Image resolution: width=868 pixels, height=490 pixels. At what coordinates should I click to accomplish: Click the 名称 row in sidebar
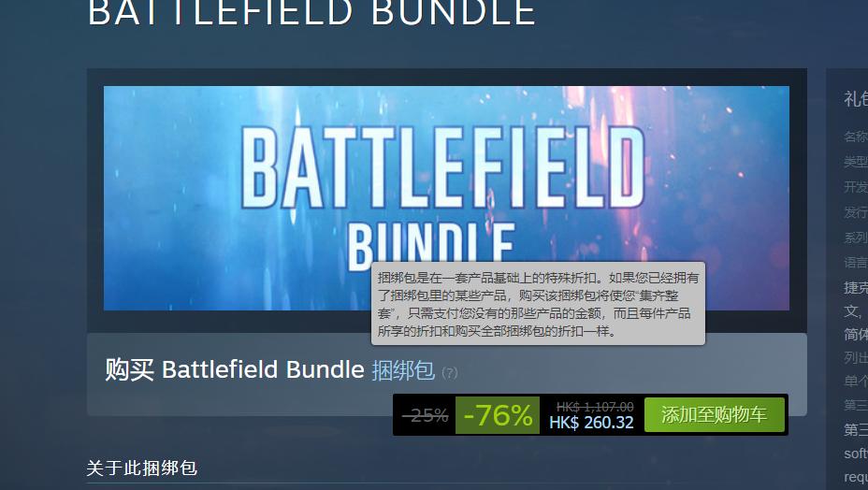855,137
